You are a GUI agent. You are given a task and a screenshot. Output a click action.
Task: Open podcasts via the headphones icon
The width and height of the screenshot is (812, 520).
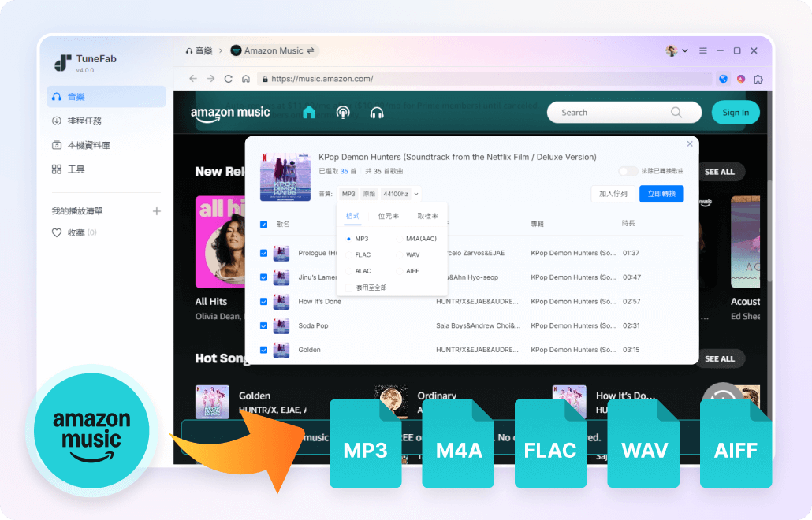[x=377, y=112]
